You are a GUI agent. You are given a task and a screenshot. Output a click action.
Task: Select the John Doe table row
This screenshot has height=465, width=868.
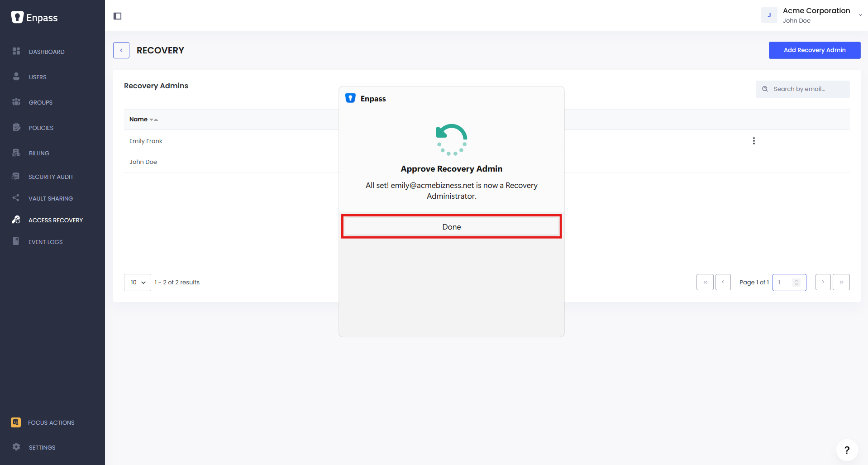[487, 162]
